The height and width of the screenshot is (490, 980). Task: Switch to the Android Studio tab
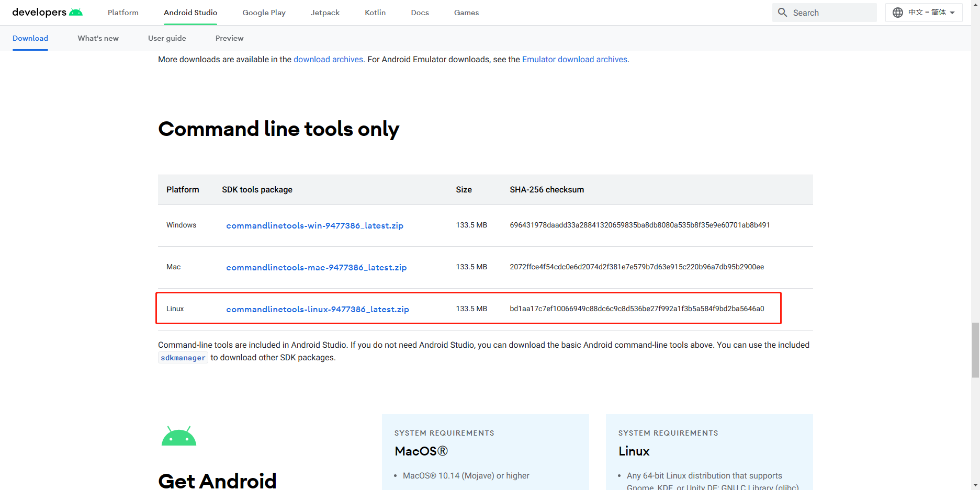(x=190, y=12)
